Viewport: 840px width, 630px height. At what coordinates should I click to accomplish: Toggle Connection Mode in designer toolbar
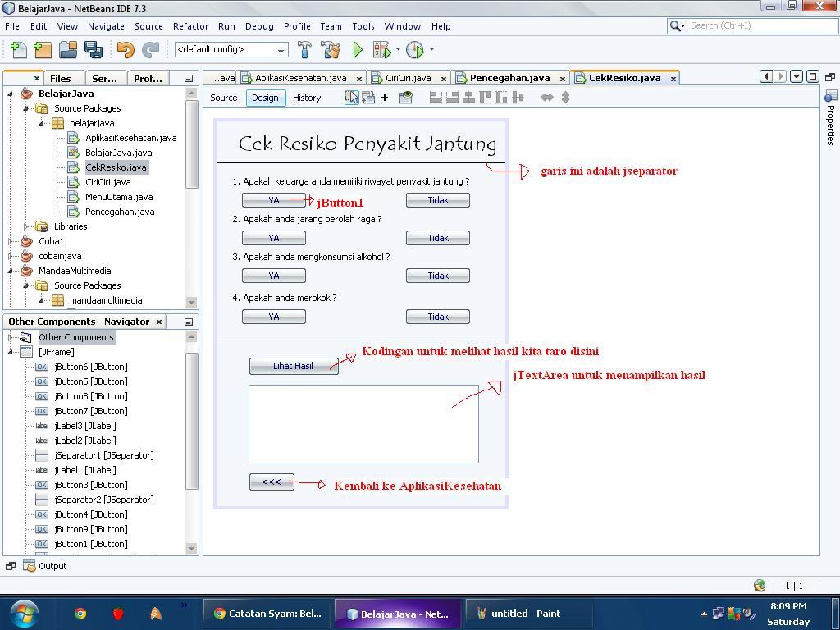click(368, 98)
